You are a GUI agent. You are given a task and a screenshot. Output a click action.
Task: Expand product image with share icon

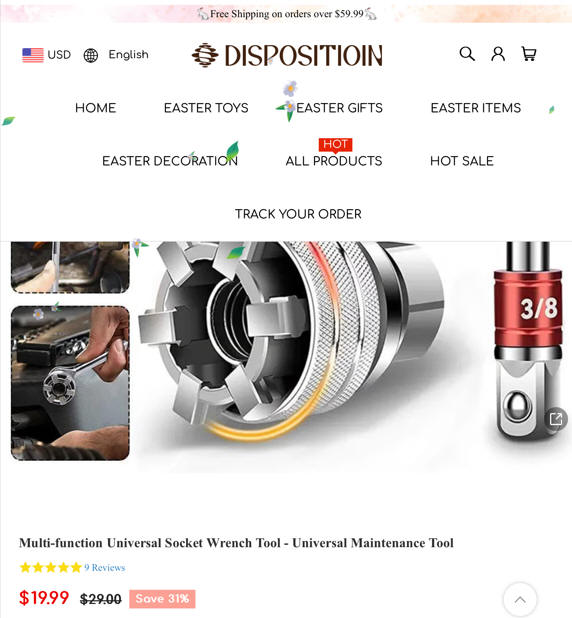click(555, 418)
